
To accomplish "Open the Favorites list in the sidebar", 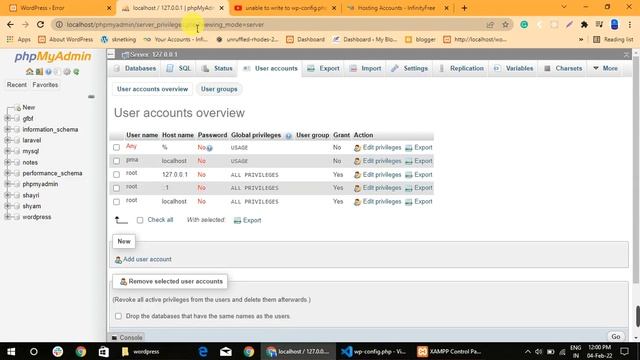I will (x=45, y=85).
